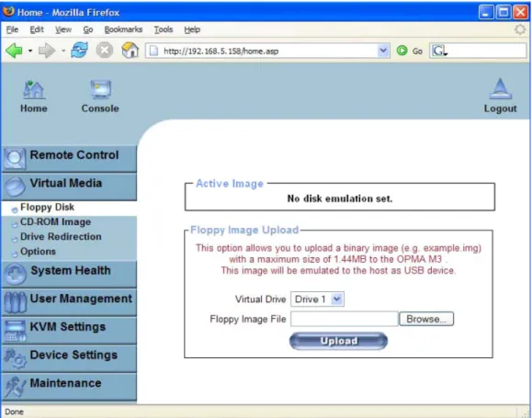Click the URL address bar field
Screen dimensions: 532x418
pos(268,51)
